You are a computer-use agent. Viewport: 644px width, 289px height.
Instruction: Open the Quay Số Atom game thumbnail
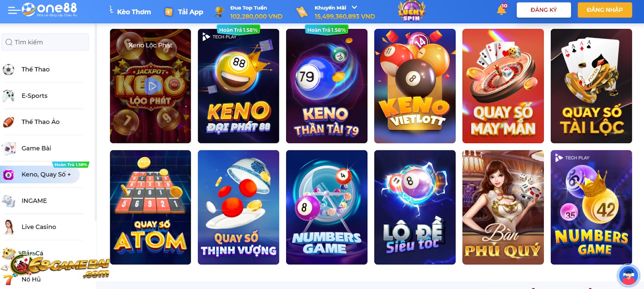(x=151, y=207)
